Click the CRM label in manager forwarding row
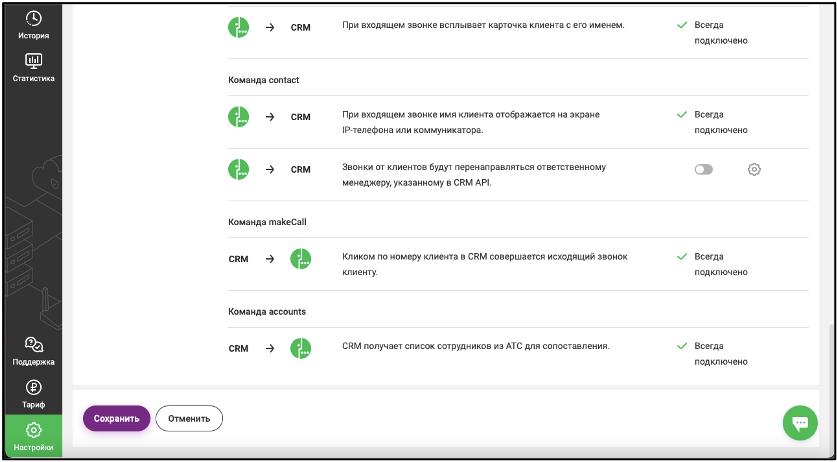Screen dimensions: 837x462 point(301,170)
